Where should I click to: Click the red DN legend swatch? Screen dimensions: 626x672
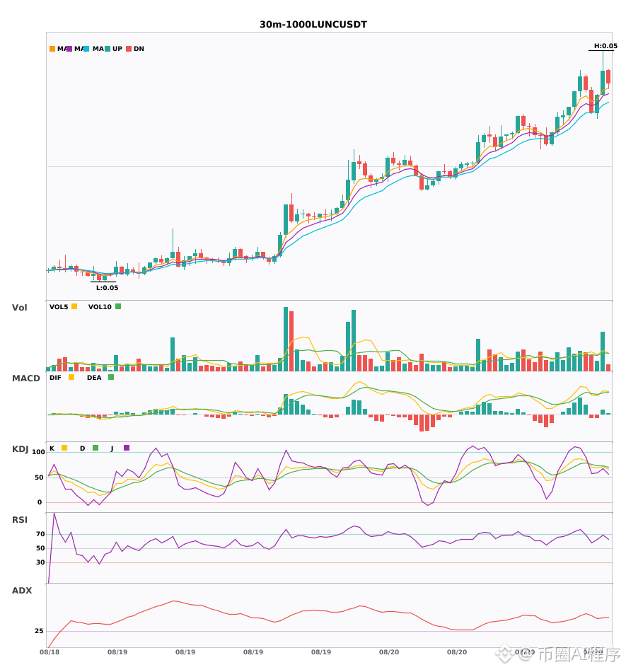point(129,49)
